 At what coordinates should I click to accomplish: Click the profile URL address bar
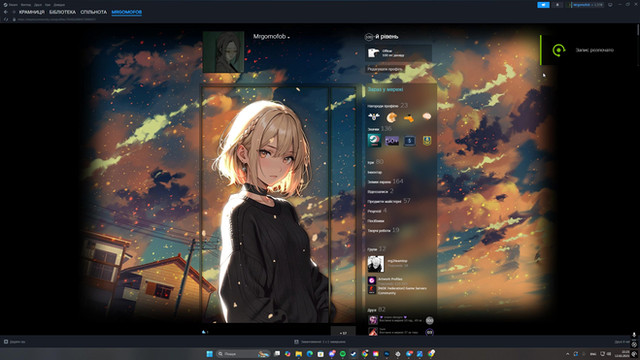(57, 19)
